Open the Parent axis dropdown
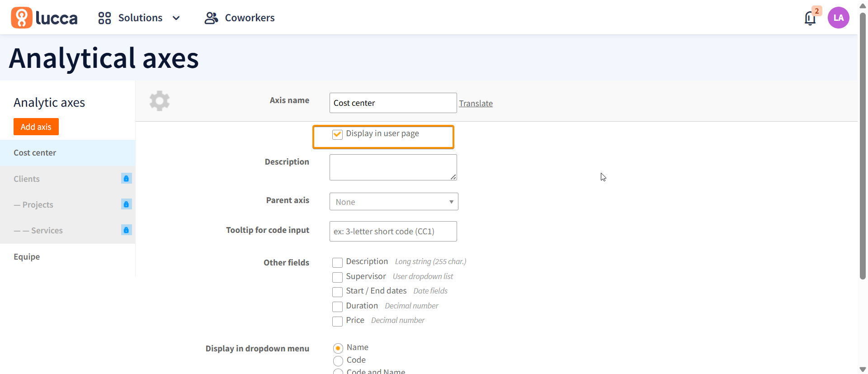This screenshot has width=868, height=374. click(394, 202)
